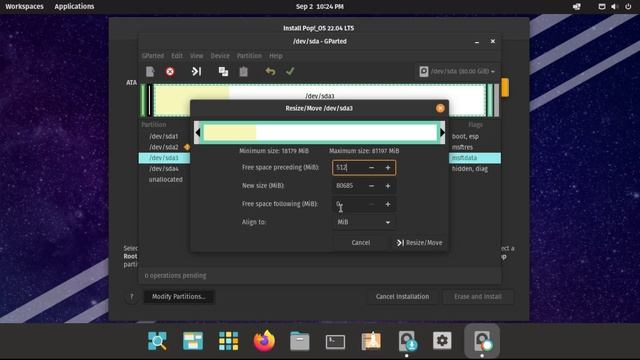Click the GParted icon in dock
This screenshot has width=640, height=360.
coord(482,341)
